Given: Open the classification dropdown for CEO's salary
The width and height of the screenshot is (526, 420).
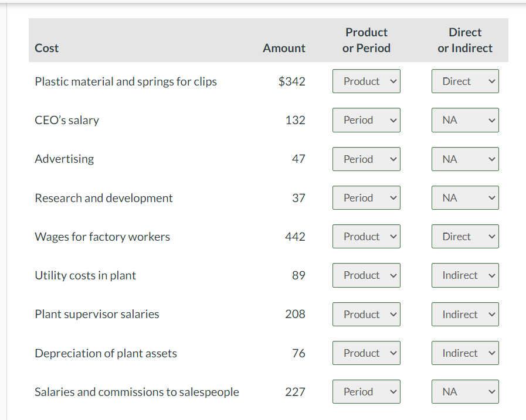Looking at the screenshot, I should [x=366, y=119].
